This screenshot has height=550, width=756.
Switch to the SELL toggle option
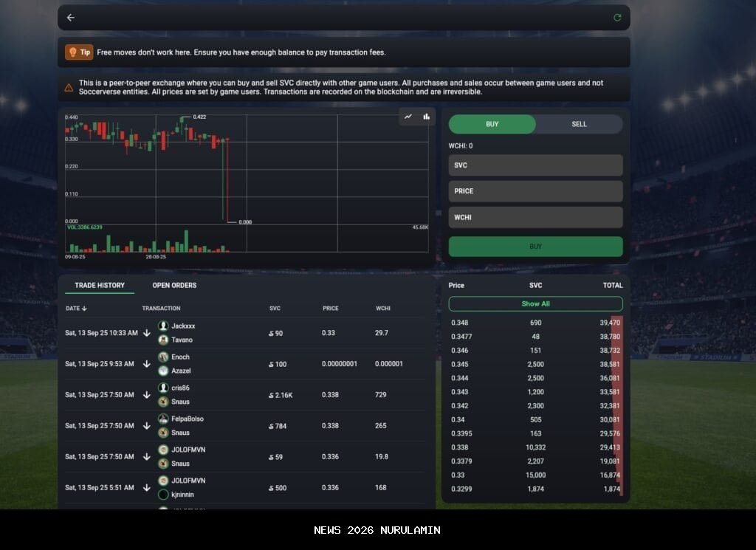[579, 124]
